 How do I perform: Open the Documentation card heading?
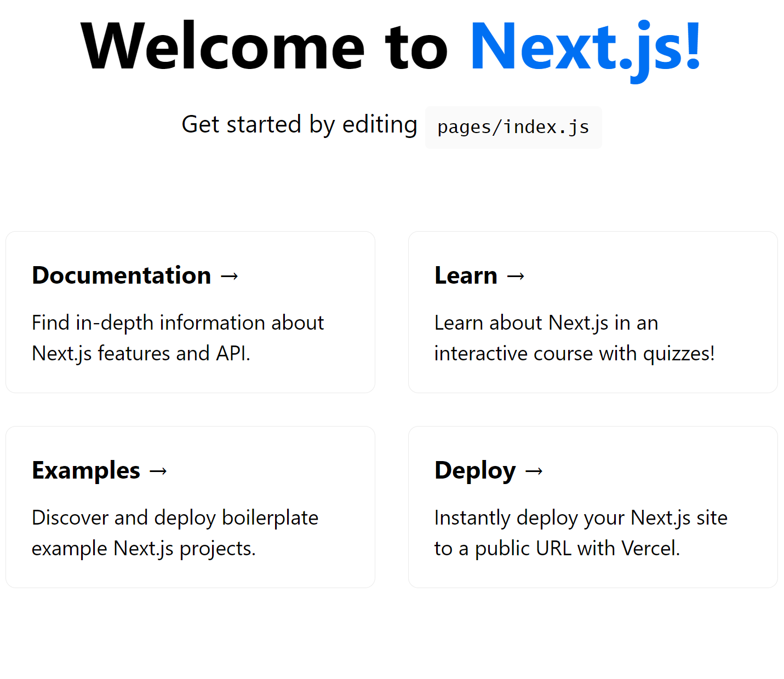tap(122, 275)
